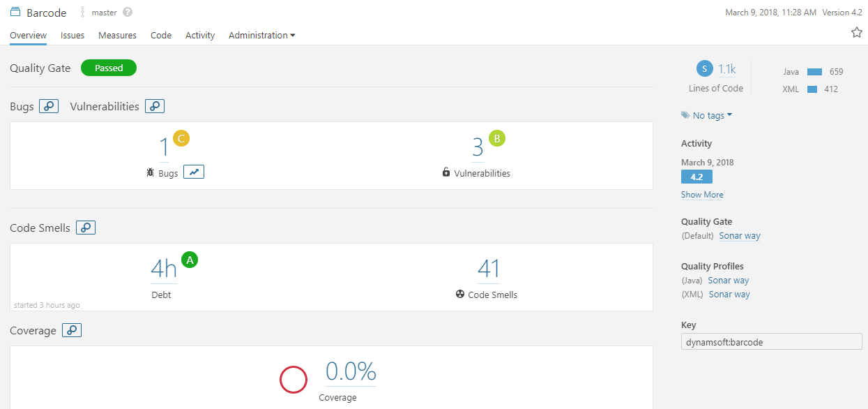This screenshot has width=868, height=409.
Task: Click the project key input field
Action: [x=771, y=341]
